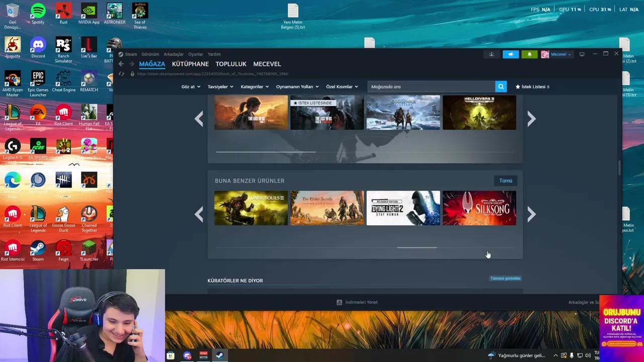Click Tümünü görüntüle for curators

point(506,278)
